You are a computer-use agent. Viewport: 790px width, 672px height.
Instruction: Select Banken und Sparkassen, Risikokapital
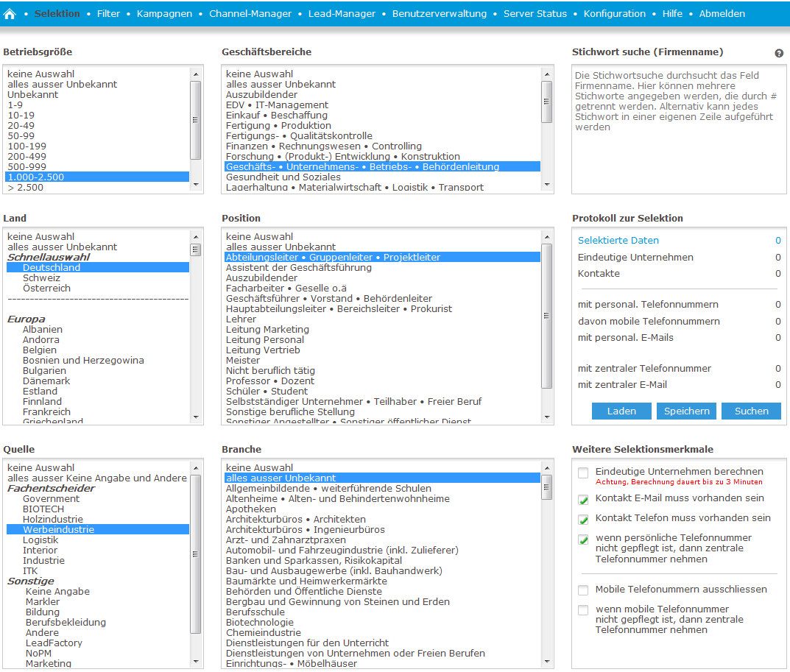coord(382,561)
